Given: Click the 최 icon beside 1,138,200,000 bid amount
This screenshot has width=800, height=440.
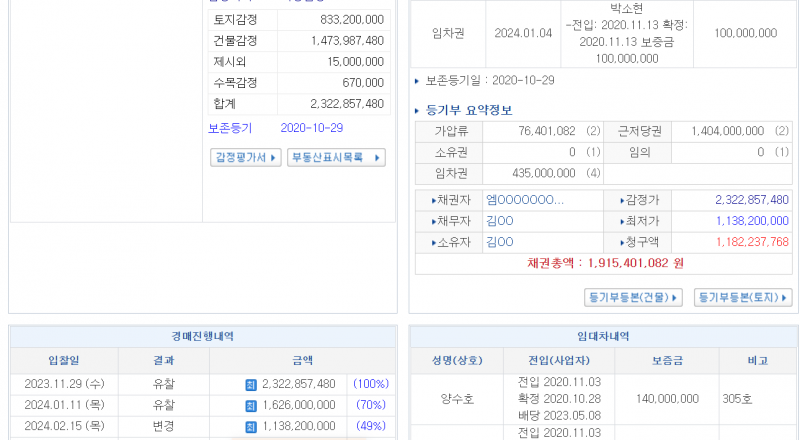Looking at the screenshot, I should [x=251, y=427].
